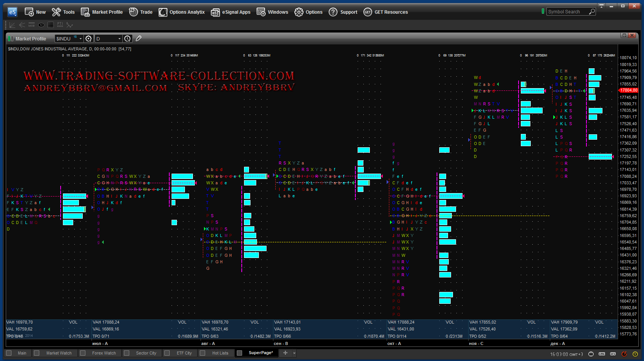Expand the D interval dropdown
The image size is (644, 361).
[x=119, y=39]
